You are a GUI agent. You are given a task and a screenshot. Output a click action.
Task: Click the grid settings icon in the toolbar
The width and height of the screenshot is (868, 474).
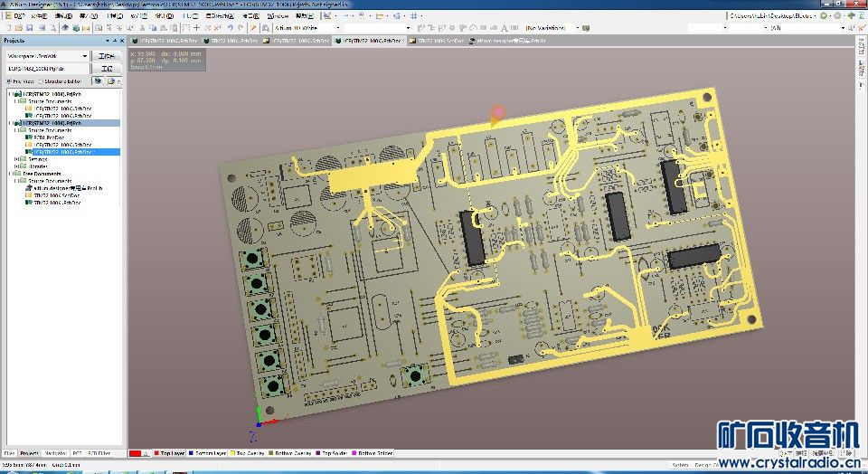(415, 16)
